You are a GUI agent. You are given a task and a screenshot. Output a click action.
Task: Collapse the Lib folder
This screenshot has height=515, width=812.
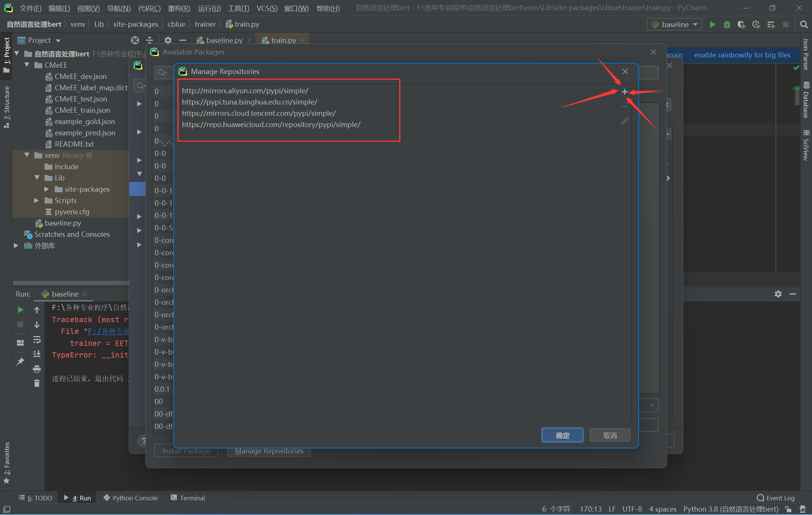[x=37, y=178]
